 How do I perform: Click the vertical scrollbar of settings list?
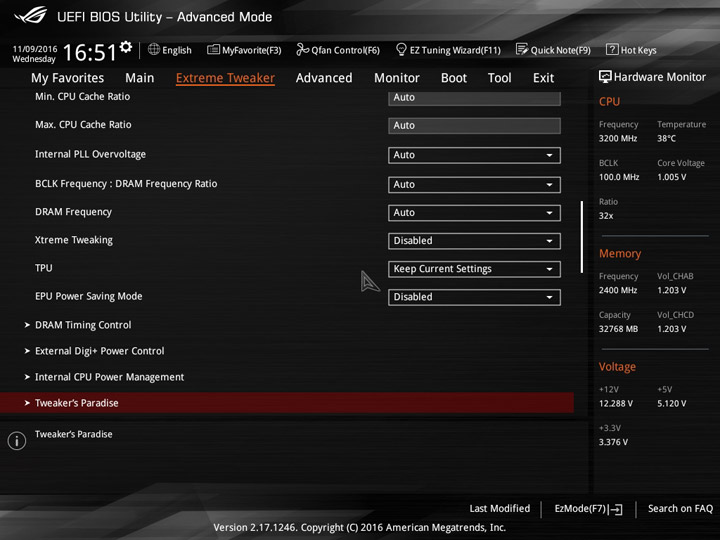click(582, 237)
